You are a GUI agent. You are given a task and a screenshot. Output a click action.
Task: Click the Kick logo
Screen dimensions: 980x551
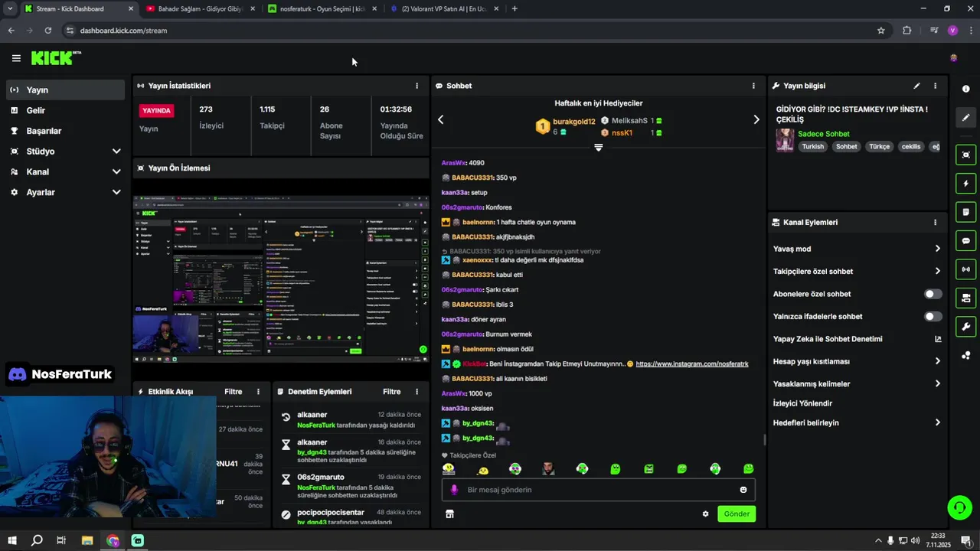click(55, 57)
